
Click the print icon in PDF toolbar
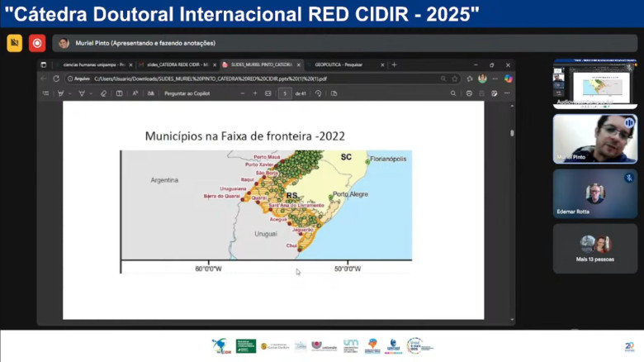click(469, 93)
